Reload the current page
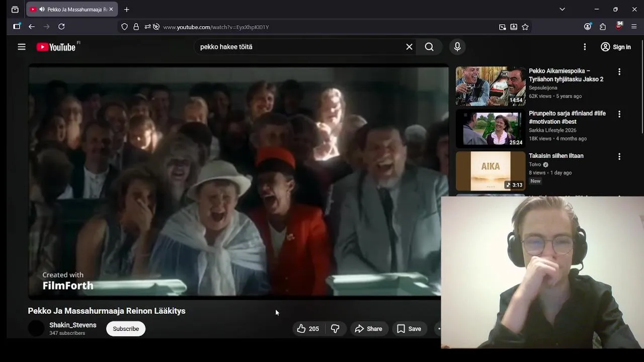 click(61, 27)
